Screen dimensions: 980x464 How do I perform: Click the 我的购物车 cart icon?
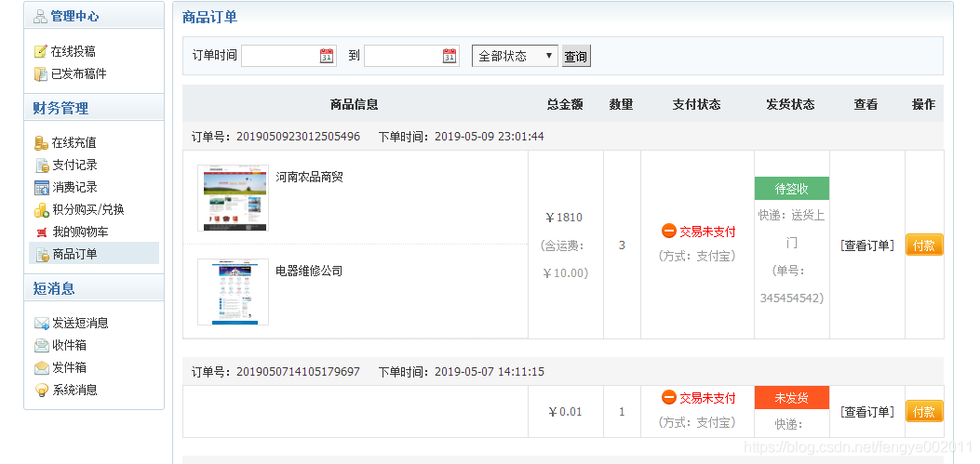(x=42, y=232)
